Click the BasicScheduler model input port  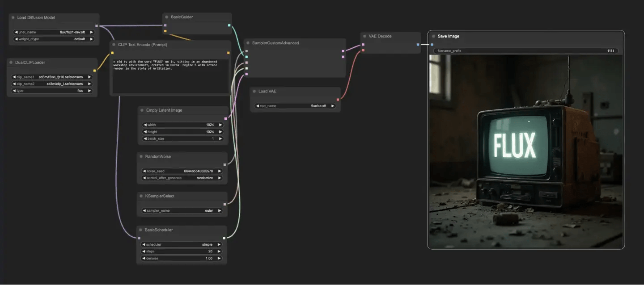pos(139,238)
